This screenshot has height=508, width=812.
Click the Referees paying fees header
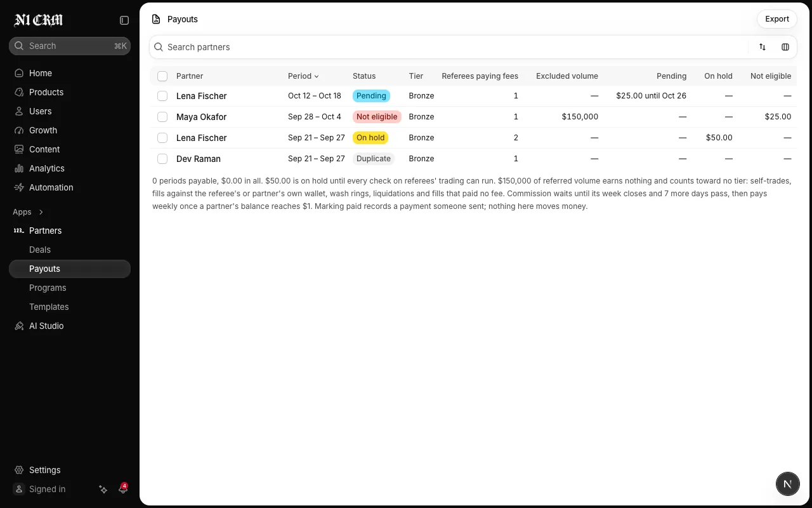(480, 76)
